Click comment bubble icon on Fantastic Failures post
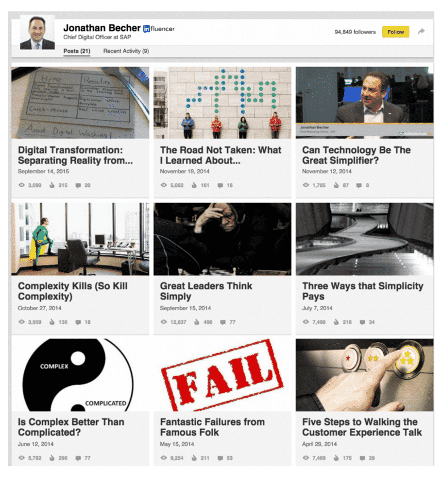This screenshot has height=483, width=448. [220, 458]
